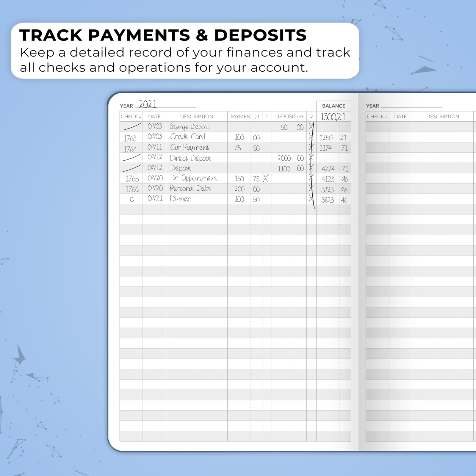The image size is (476, 476).
Task: Click the 50 00 deposit amount for Savings Deposit
Action: click(292, 127)
